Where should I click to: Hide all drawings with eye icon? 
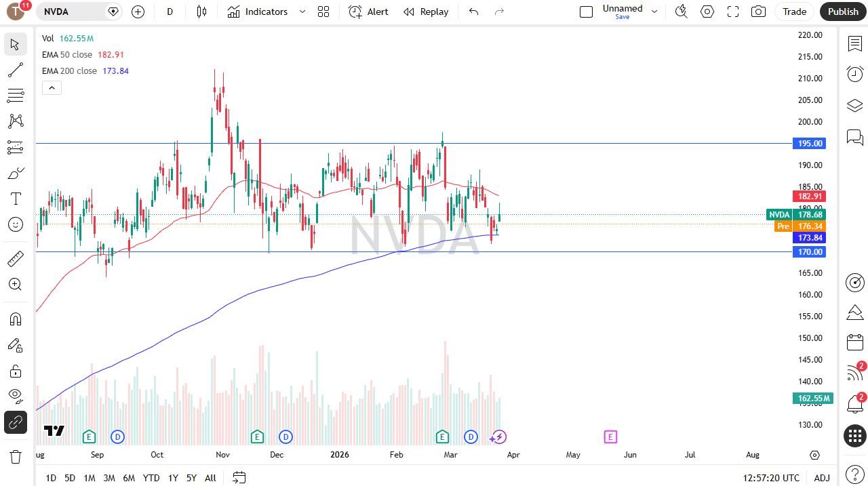(15, 396)
